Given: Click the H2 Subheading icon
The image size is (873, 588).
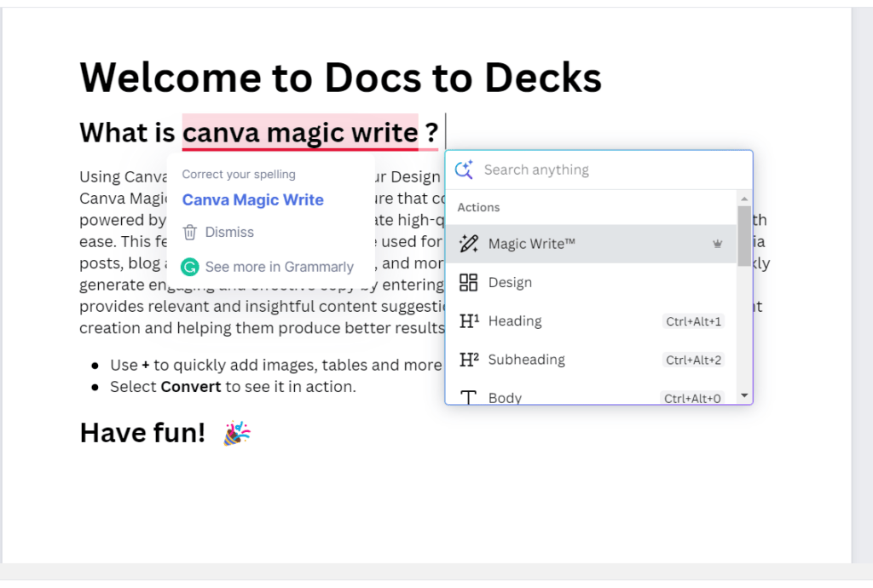Looking at the screenshot, I should click(x=468, y=360).
